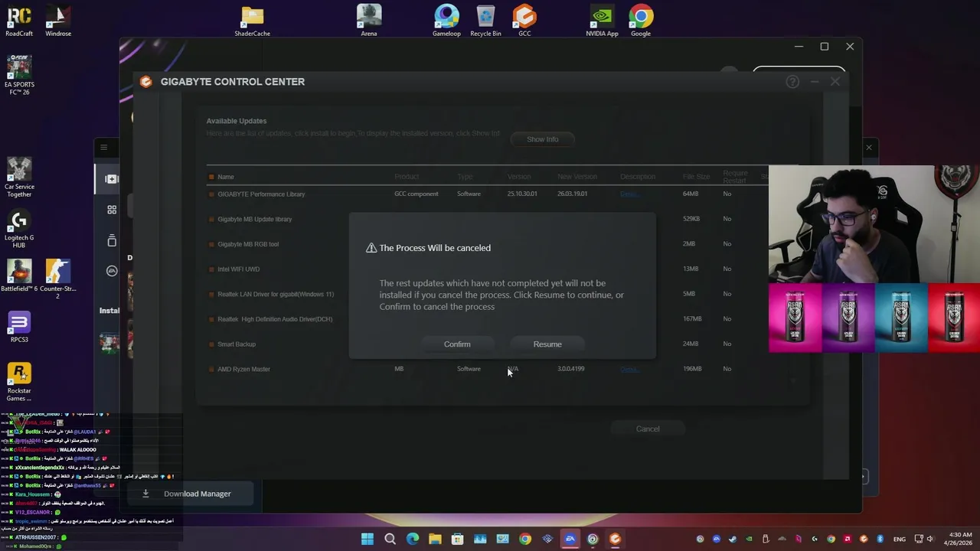Click the Show Info button
This screenshot has width=980, height=551.
click(x=542, y=139)
